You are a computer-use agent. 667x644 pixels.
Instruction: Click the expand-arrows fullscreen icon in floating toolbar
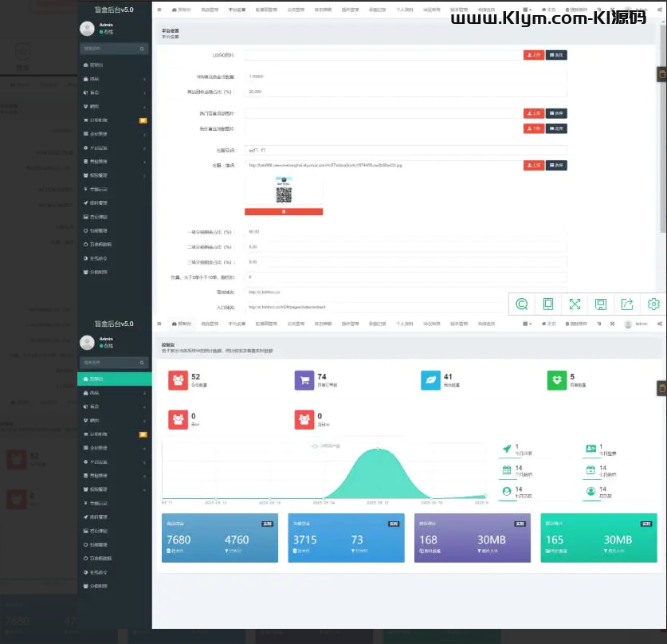click(575, 304)
